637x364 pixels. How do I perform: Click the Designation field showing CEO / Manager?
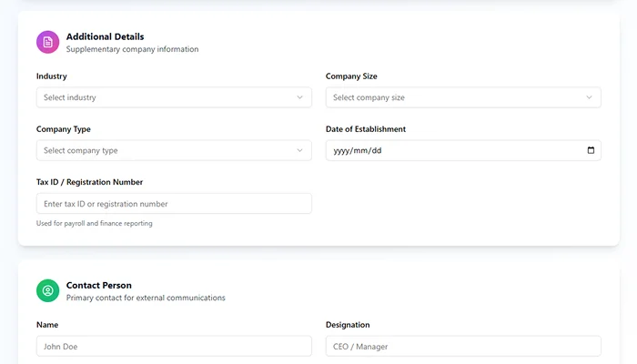click(x=462, y=346)
